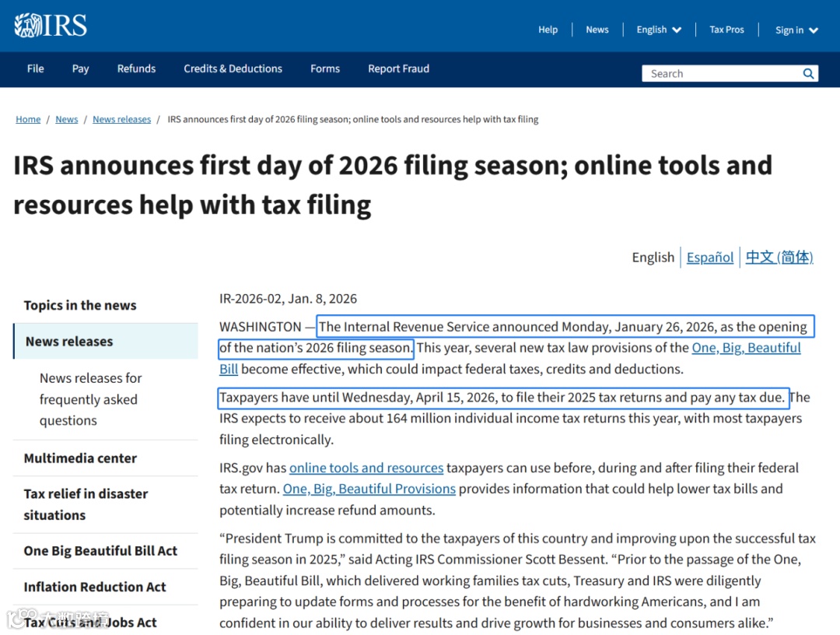Click the IR-2026-02, Jan. 8, 2026 dateline
The image size is (840, 635).
(x=288, y=299)
